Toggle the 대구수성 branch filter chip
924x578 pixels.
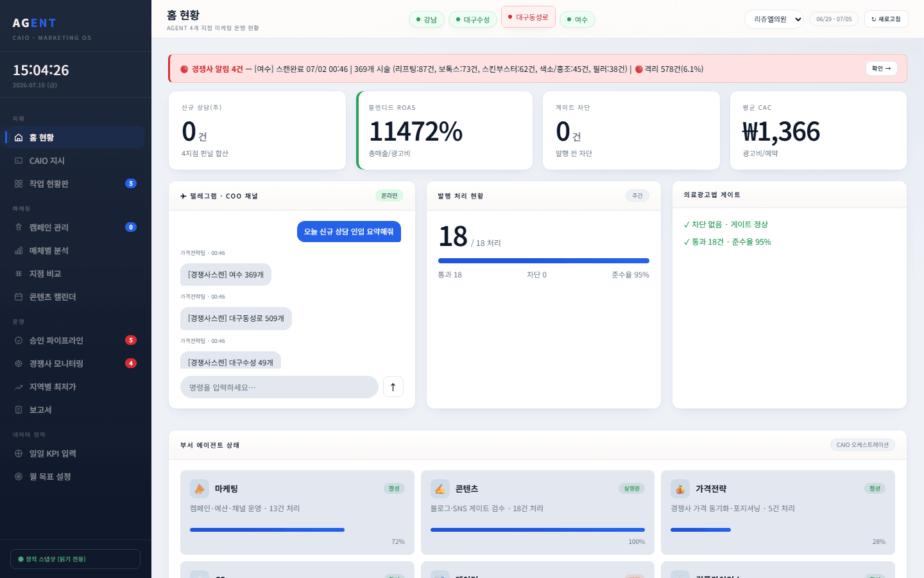coord(473,19)
